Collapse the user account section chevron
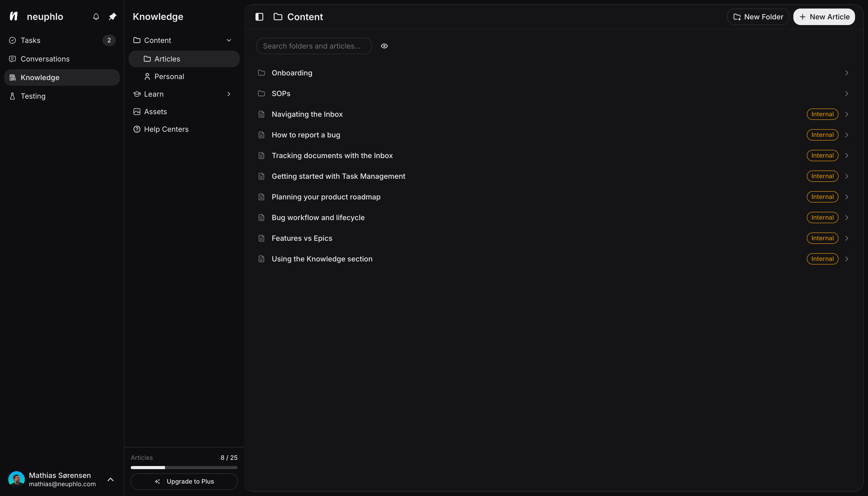The width and height of the screenshot is (868, 496). [x=110, y=479]
